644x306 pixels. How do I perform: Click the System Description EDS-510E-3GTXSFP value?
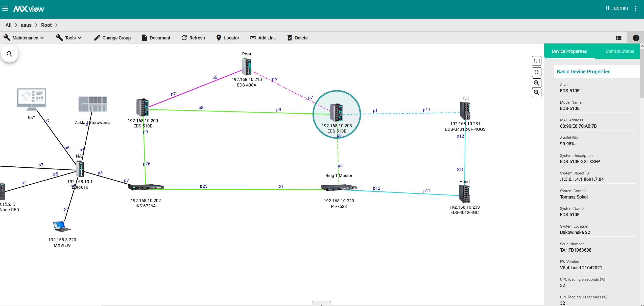tap(580, 162)
